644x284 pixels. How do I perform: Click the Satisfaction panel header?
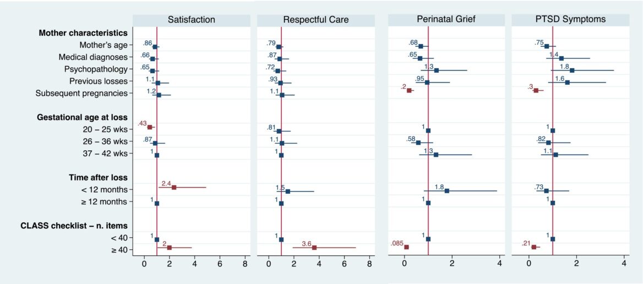click(191, 20)
